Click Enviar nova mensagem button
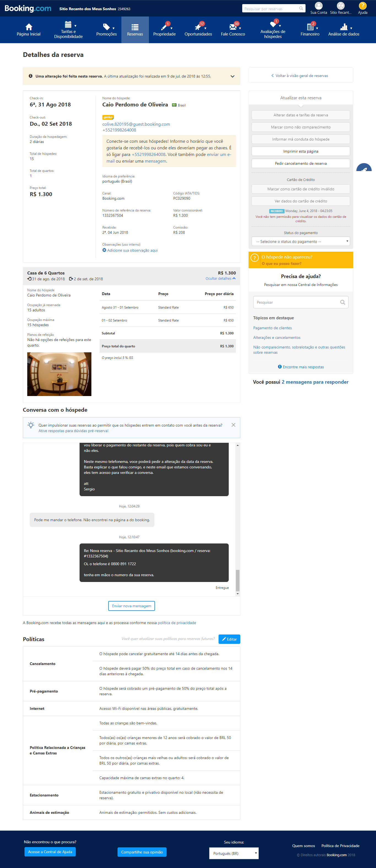The height and width of the screenshot is (868, 376). (132, 606)
